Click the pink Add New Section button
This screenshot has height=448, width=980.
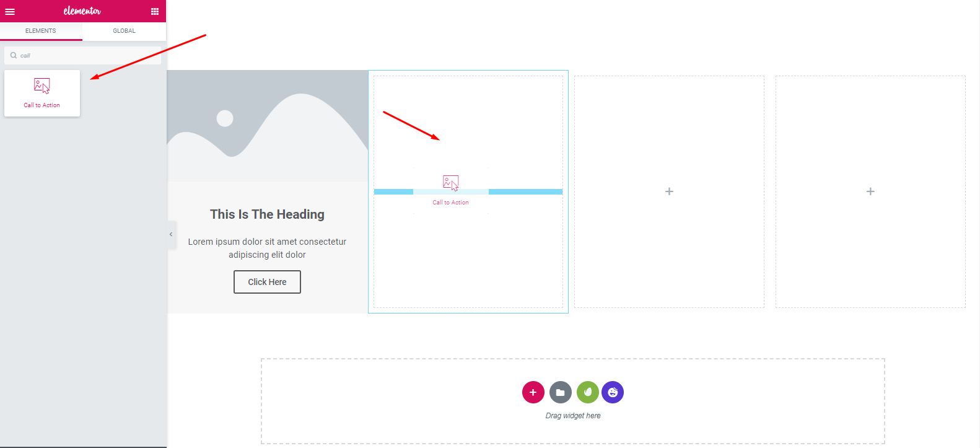533,392
